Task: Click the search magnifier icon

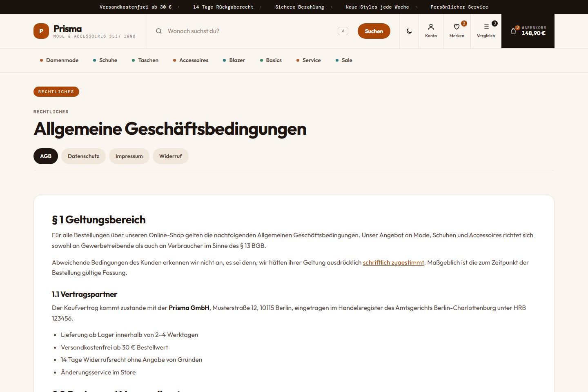Action: coord(159,31)
